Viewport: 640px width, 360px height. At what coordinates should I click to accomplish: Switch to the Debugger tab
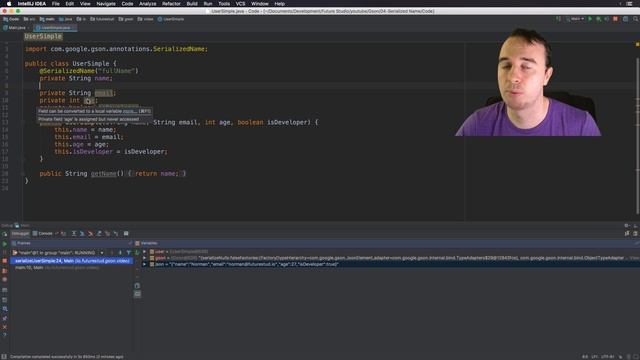pyautogui.click(x=20, y=233)
